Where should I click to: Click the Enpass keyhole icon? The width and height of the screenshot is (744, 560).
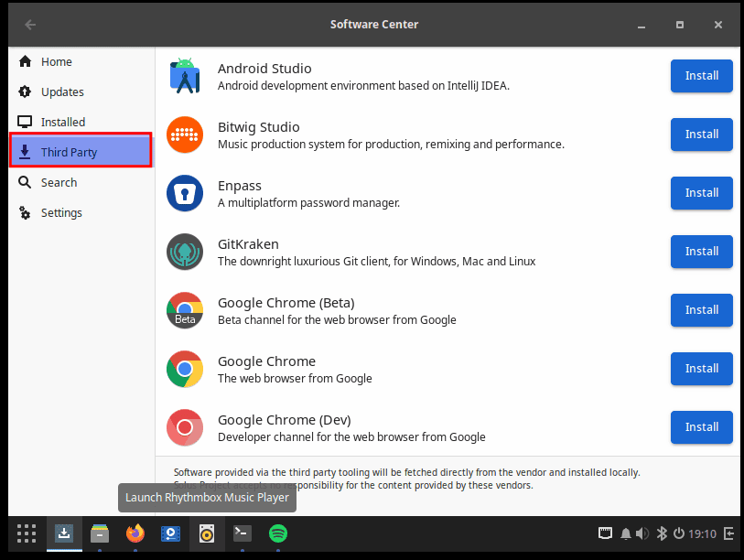pos(185,193)
